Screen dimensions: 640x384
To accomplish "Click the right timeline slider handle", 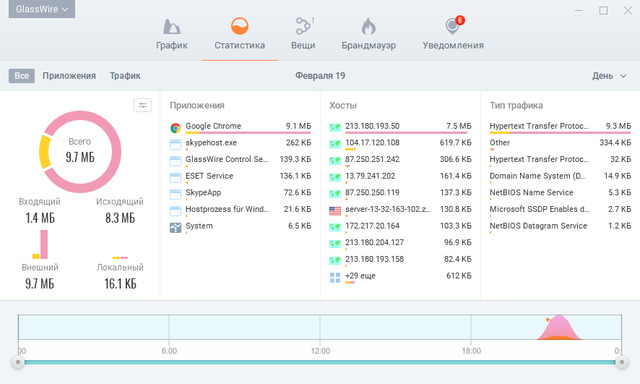I will click(622, 362).
